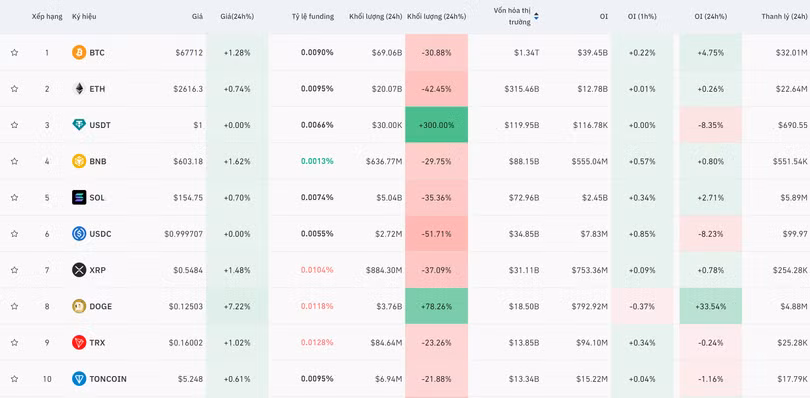This screenshot has width=810, height=398.
Task: Sort by Tỷ lệ funding header
Action: 313,17
